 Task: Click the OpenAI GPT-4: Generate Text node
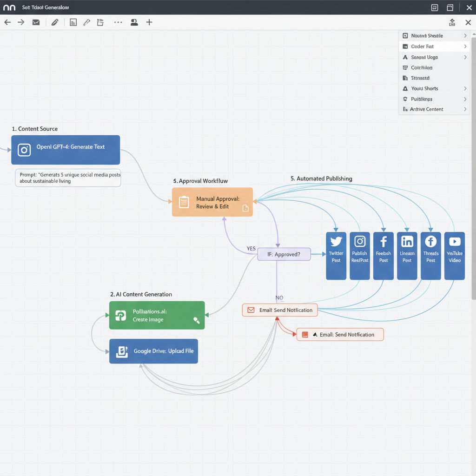coord(66,150)
